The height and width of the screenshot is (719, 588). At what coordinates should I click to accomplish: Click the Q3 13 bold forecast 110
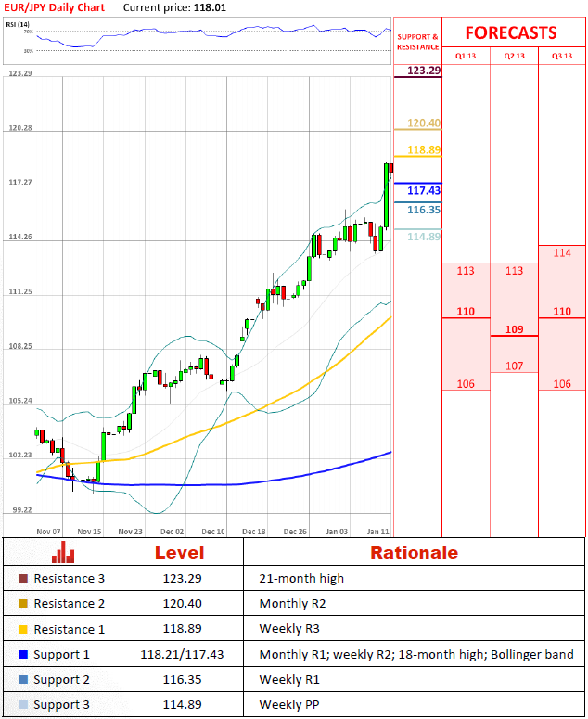click(x=562, y=312)
